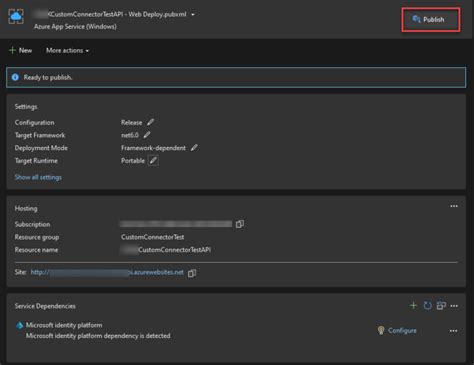The width and height of the screenshot is (474, 365).
Task: Click the Ready to publish message
Action: point(48,77)
